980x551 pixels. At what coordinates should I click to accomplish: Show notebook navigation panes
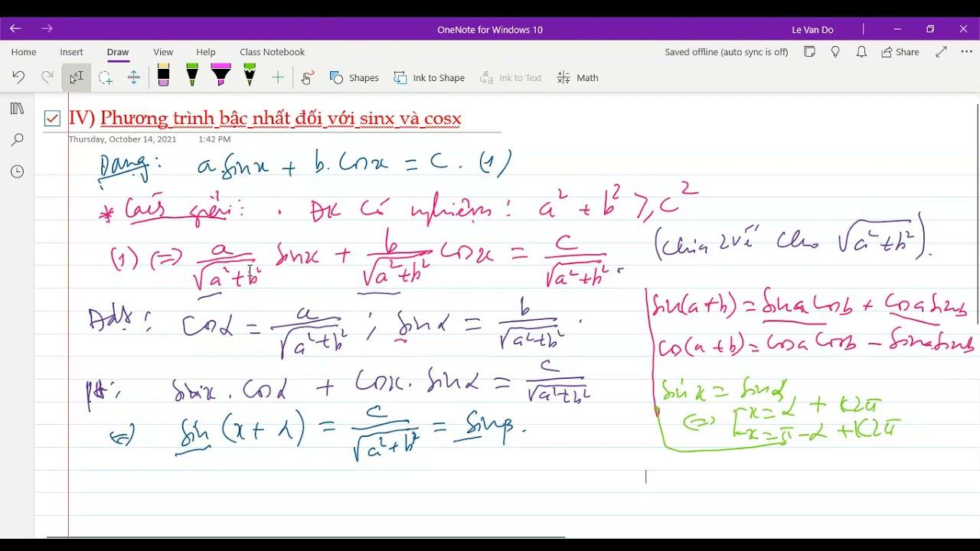pyautogui.click(x=17, y=109)
